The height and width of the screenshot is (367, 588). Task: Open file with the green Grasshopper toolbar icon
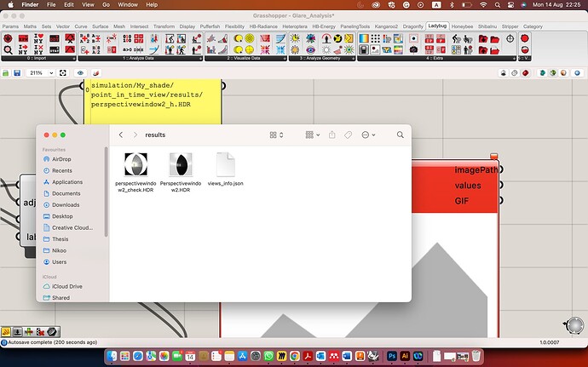coord(6,73)
